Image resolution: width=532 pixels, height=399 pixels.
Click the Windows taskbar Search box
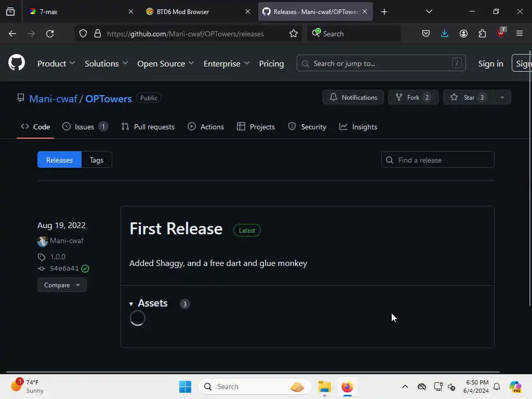[x=255, y=387]
